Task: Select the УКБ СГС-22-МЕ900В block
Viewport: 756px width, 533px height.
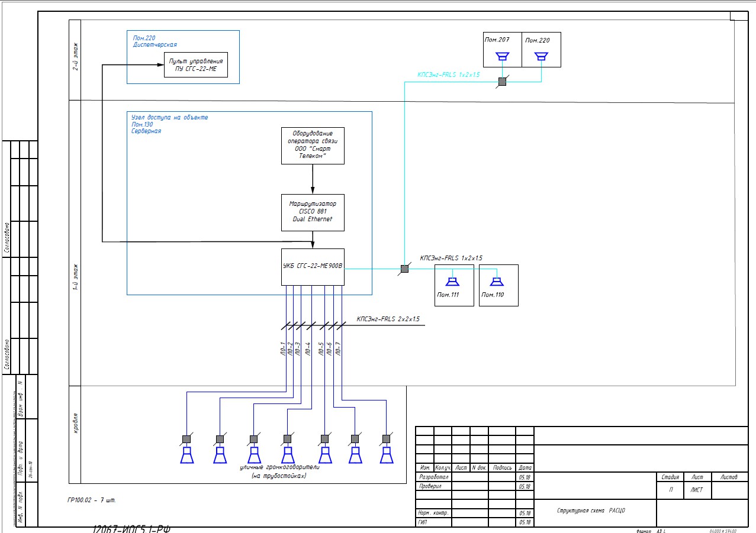Action: (x=313, y=267)
